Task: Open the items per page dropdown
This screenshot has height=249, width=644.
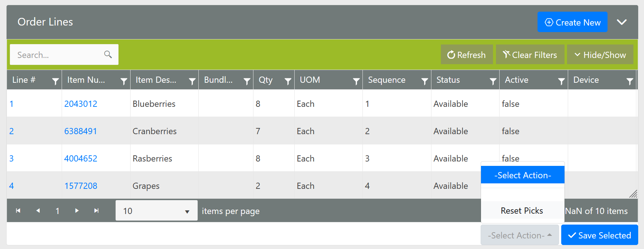Action: [x=156, y=211]
